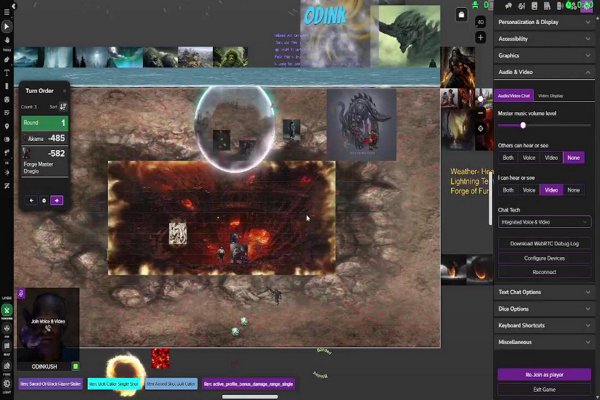
Task: Set 'Others can hear or see' to Both
Action: pyautogui.click(x=508, y=157)
